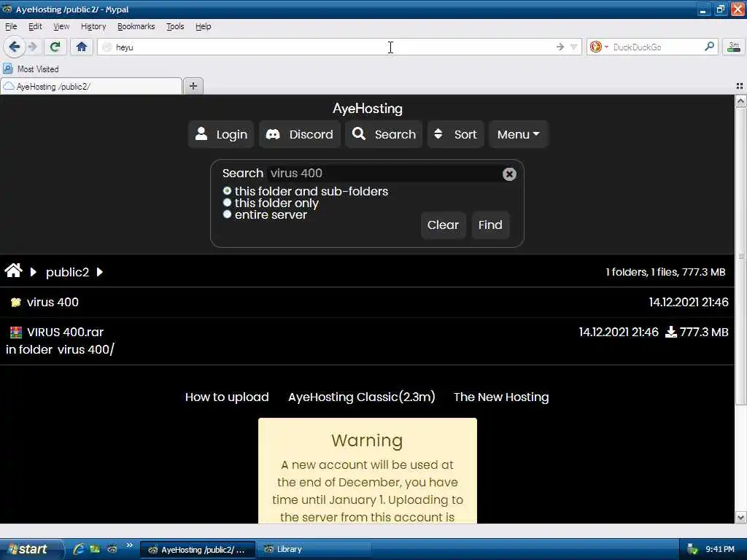Click the Find button
The image size is (747, 560).
pyautogui.click(x=490, y=225)
